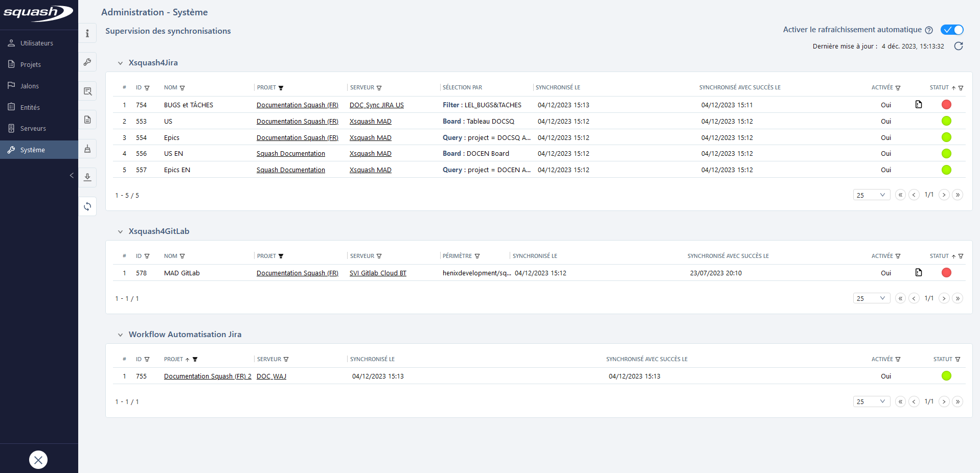This screenshot has width=980, height=473.
Task: View error log for MAD GitLab row
Action: point(919,272)
